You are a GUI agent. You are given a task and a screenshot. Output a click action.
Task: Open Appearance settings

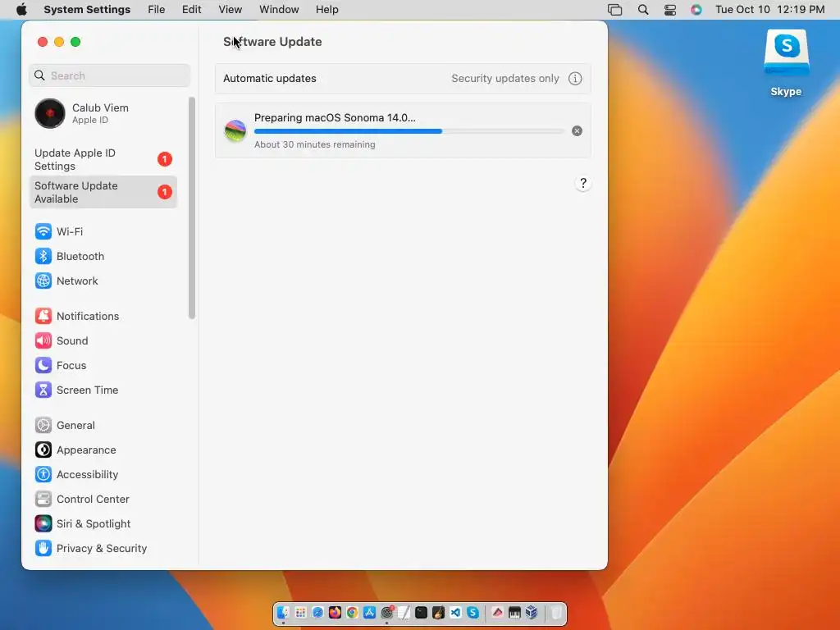75,450
